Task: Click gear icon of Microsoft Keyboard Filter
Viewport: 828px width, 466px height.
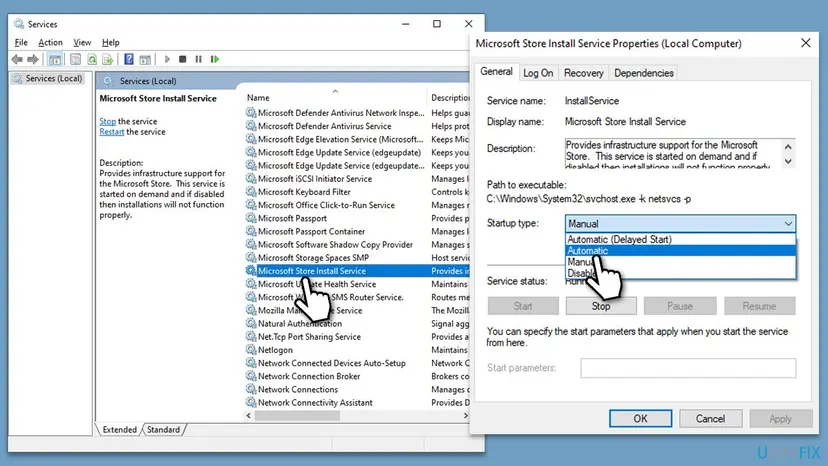Action: coord(251,191)
